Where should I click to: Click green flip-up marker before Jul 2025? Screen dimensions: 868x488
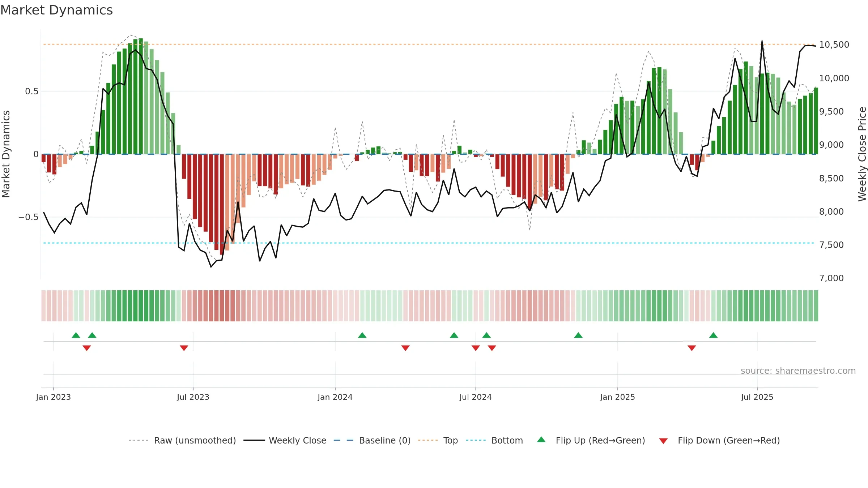[714, 335]
